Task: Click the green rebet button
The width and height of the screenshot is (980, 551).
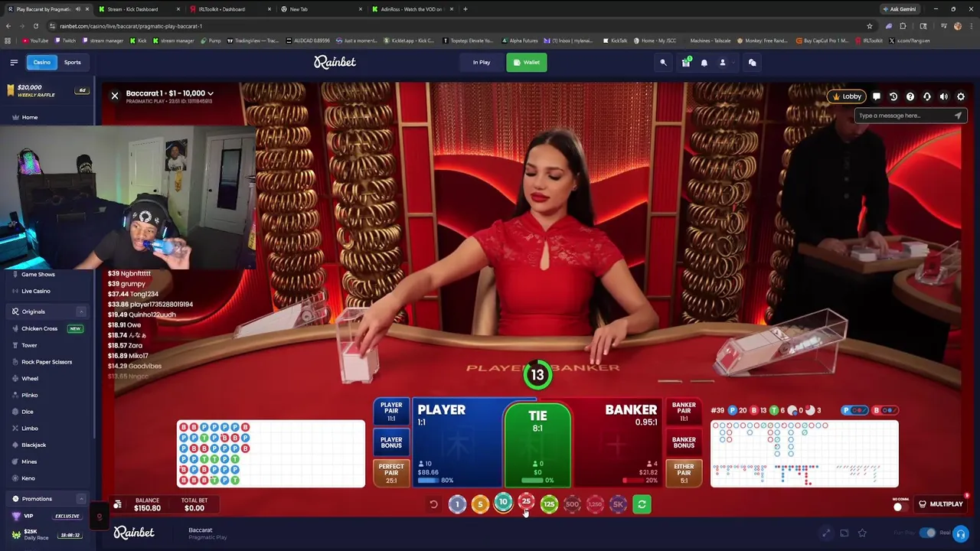Action: point(642,504)
